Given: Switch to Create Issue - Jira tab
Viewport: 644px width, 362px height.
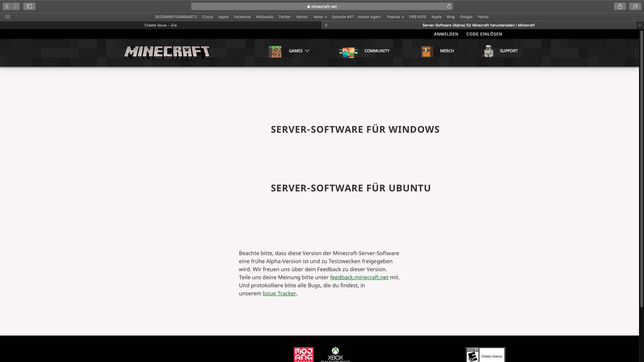Looking at the screenshot, I should point(160,25).
